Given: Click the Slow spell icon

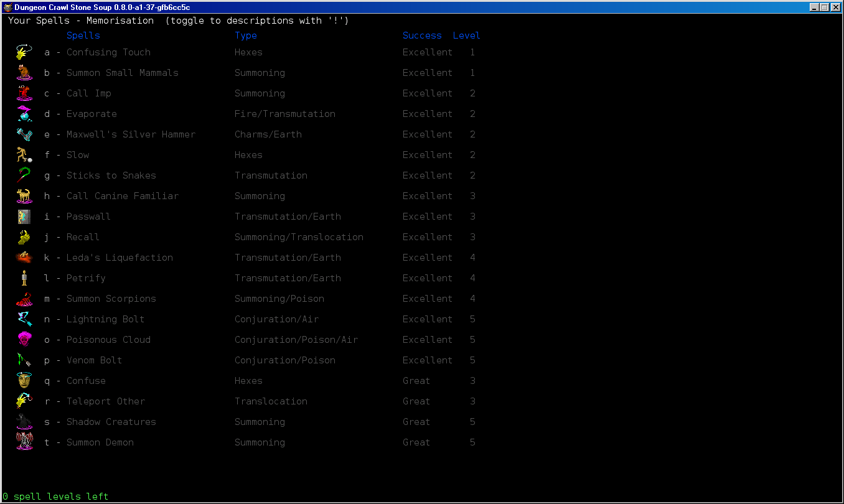Looking at the screenshot, I should [24, 155].
